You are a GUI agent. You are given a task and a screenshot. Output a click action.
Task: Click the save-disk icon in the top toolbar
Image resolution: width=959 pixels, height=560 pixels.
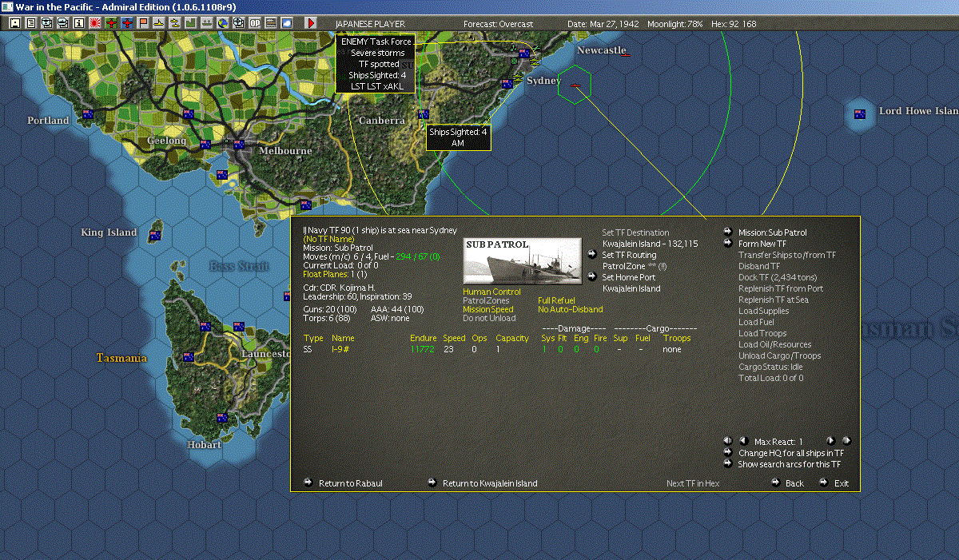point(15,23)
